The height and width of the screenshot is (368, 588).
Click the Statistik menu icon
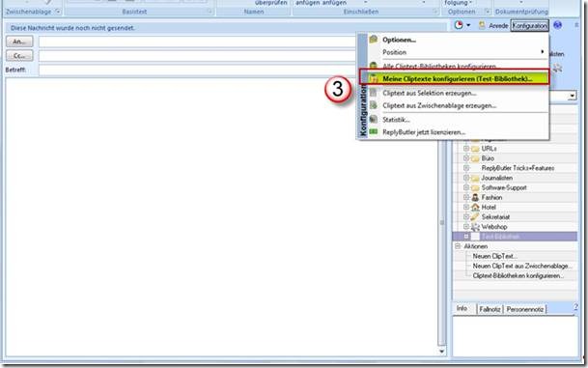click(373, 120)
